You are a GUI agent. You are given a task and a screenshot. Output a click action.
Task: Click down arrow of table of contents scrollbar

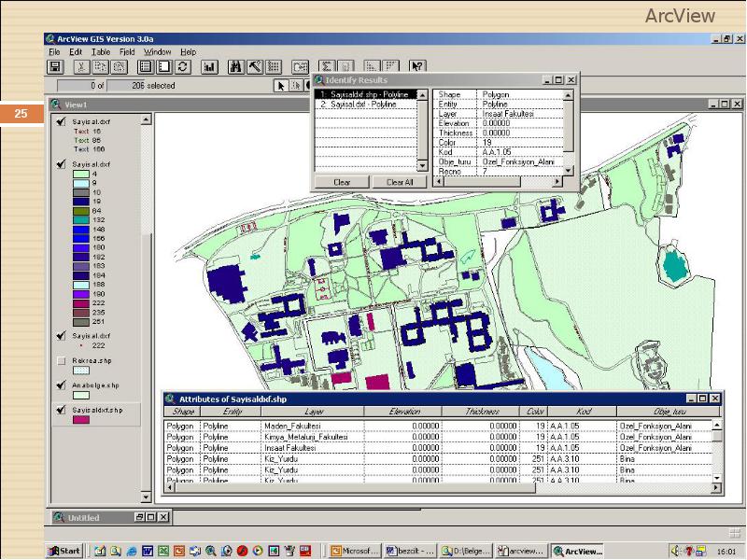point(147,497)
